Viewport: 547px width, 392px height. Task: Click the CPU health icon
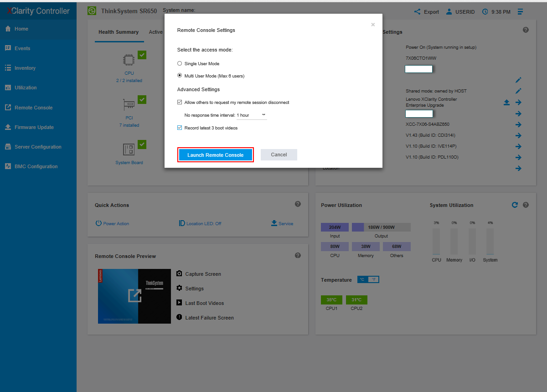pyautogui.click(x=129, y=59)
